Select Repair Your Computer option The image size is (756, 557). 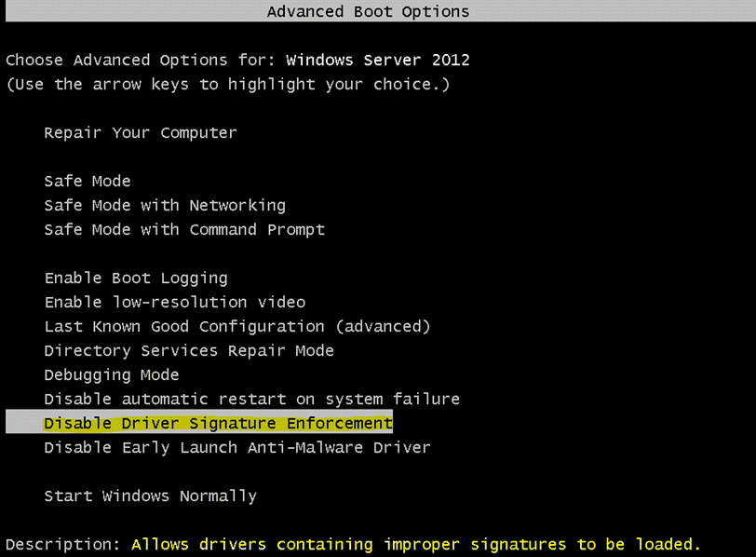coord(140,133)
